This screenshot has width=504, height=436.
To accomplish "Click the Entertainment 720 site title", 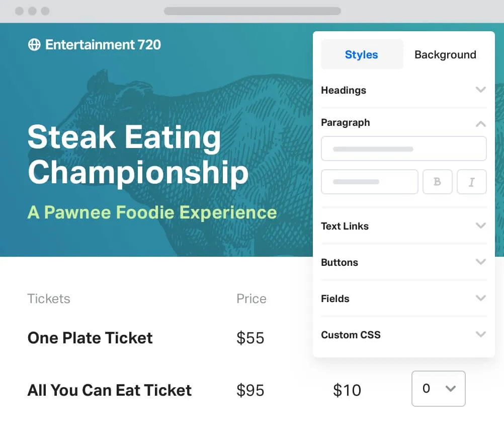I will [x=103, y=45].
